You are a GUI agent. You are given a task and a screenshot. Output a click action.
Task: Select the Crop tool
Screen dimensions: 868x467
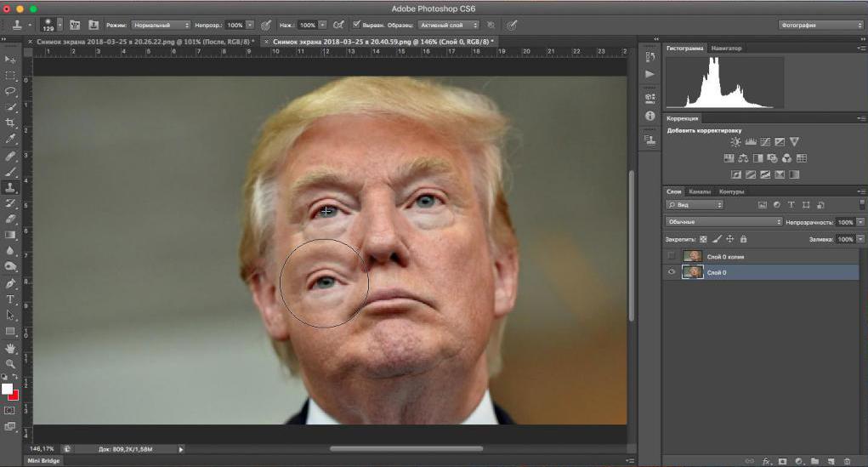point(10,122)
